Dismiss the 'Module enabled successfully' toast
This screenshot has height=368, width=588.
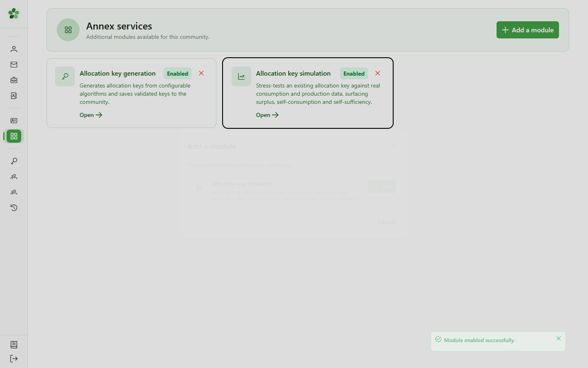[559, 339]
